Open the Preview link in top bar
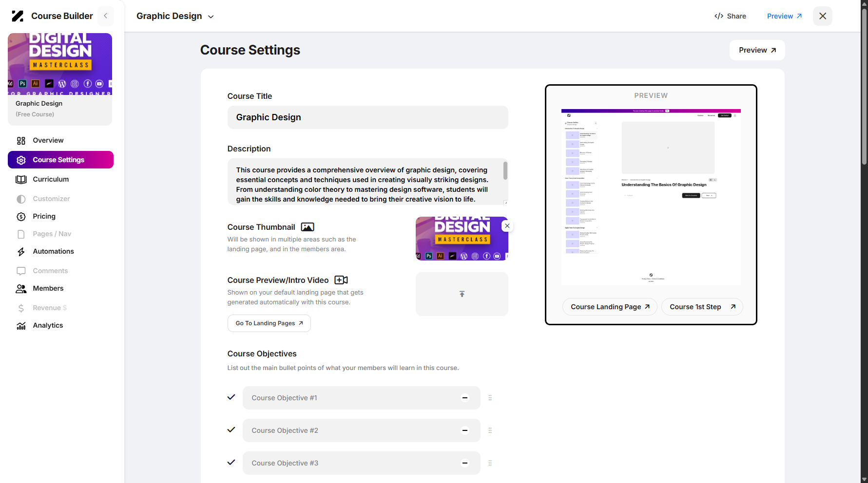This screenshot has width=868, height=483. pos(784,16)
